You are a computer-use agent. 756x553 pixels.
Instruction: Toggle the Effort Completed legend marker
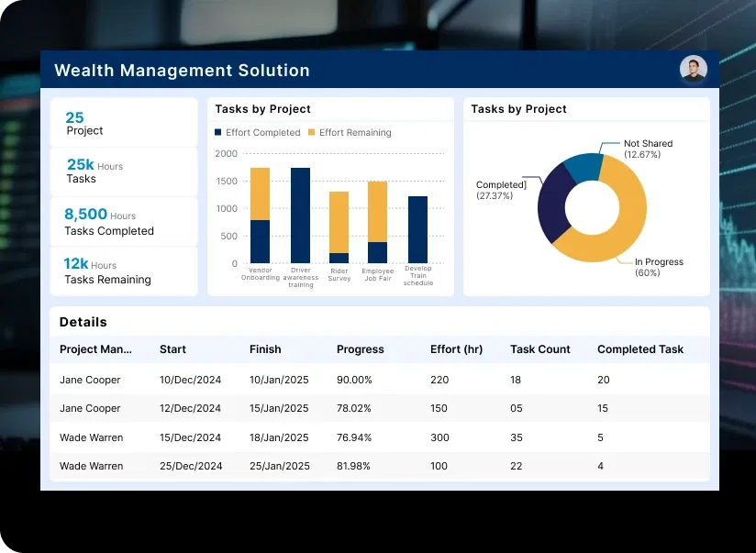pos(218,133)
